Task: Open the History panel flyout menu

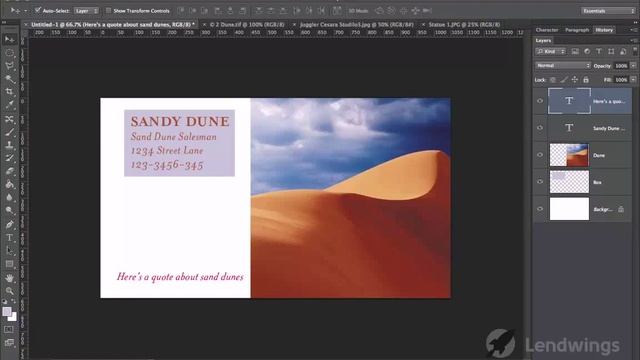Action: pyautogui.click(x=633, y=30)
